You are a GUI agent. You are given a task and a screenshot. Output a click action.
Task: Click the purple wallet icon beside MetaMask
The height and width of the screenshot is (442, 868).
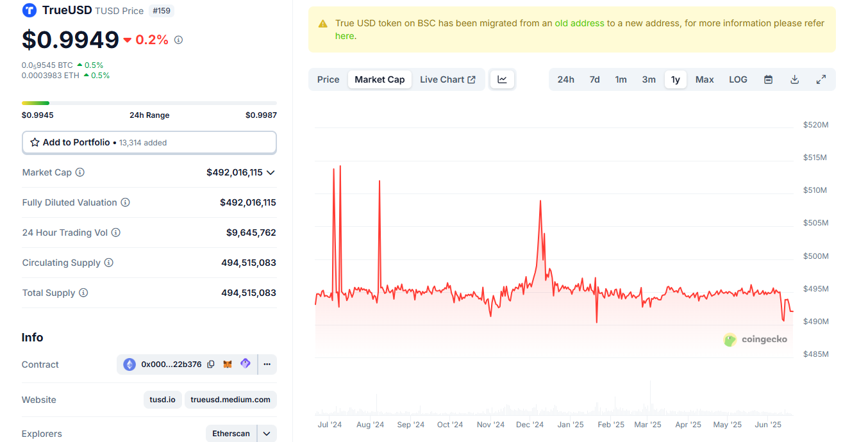[x=246, y=364]
